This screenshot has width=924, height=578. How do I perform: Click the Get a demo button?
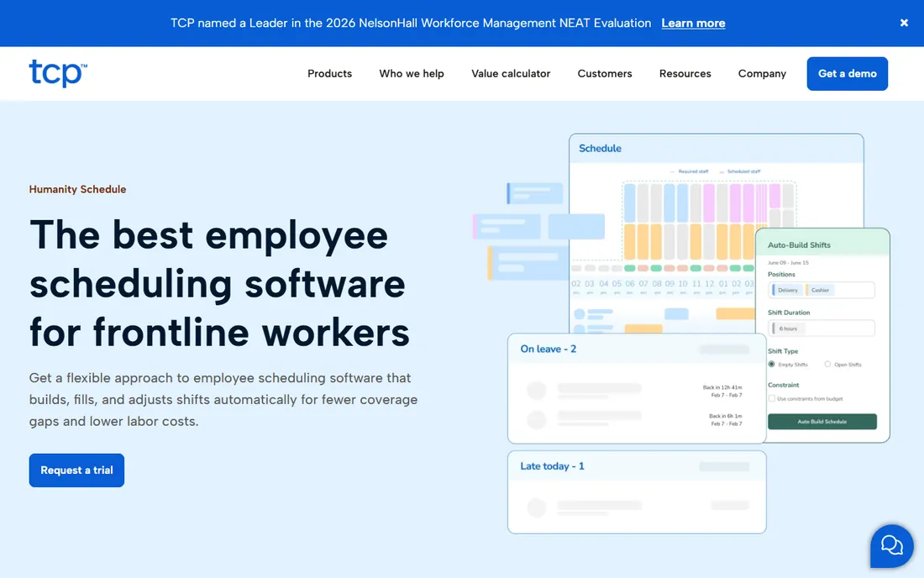click(x=847, y=74)
